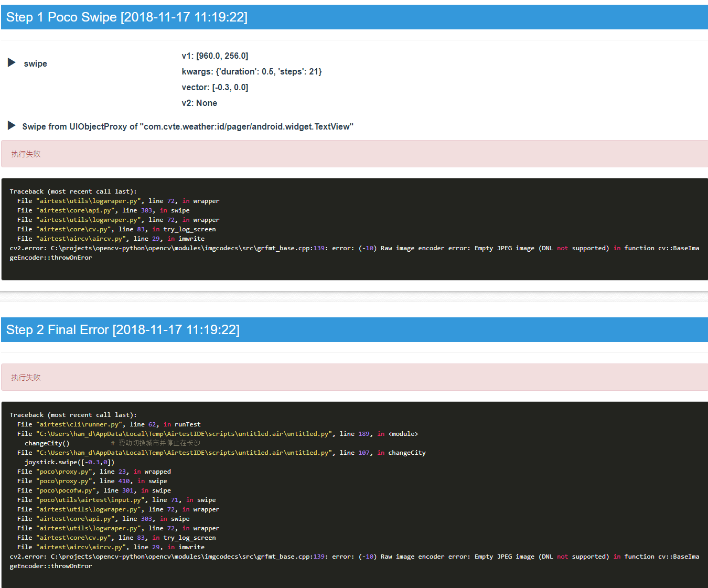Screen dimensions: 708x588
Task: Expand the swipe step details triangle
Action: click(12, 63)
